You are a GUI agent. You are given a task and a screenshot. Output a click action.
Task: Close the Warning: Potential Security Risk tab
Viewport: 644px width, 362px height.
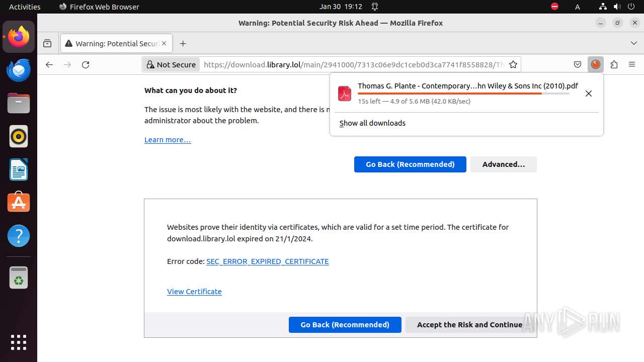coord(164,44)
